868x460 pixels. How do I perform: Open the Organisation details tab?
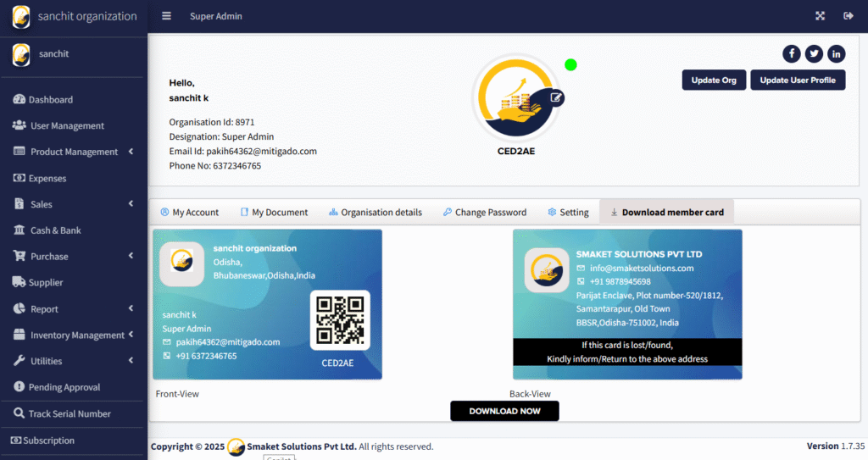pos(375,212)
